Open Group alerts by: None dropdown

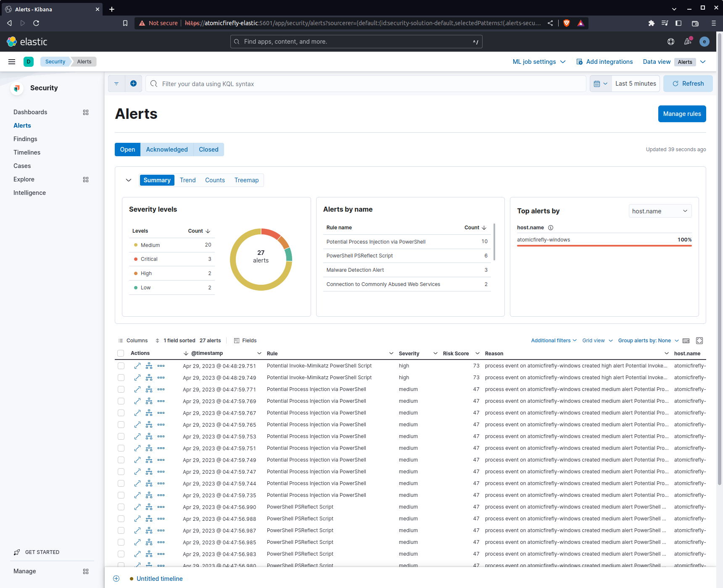[x=648, y=341]
